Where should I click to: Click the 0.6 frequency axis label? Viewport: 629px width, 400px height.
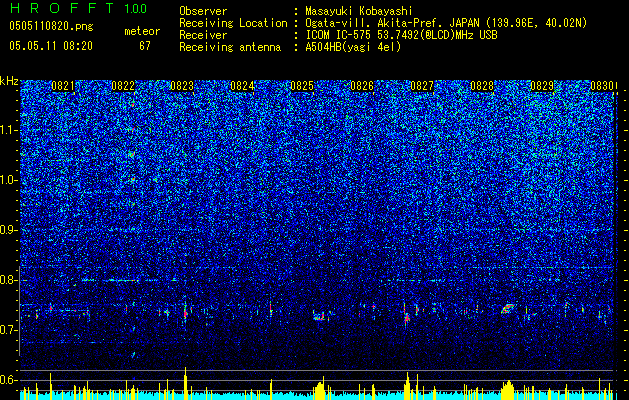click(9, 380)
